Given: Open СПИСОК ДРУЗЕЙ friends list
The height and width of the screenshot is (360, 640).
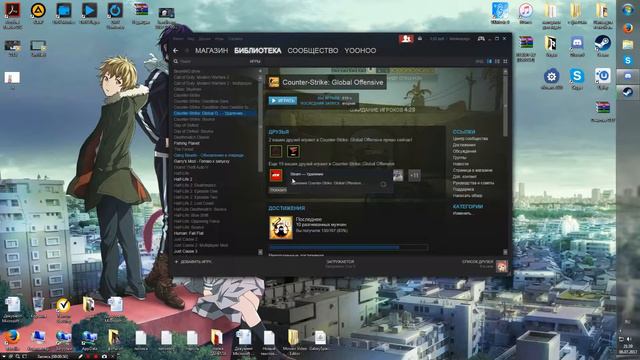Looking at the screenshot, I should point(478,263).
